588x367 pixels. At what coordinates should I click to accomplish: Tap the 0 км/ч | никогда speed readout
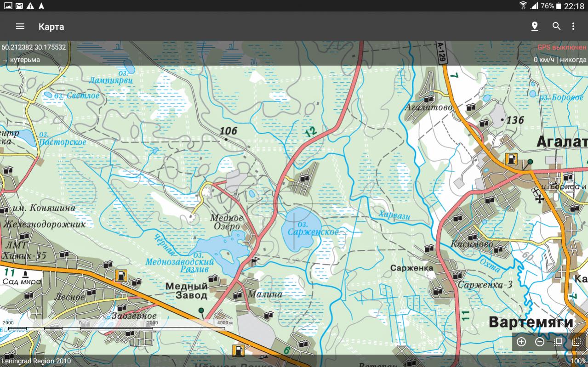560,60
